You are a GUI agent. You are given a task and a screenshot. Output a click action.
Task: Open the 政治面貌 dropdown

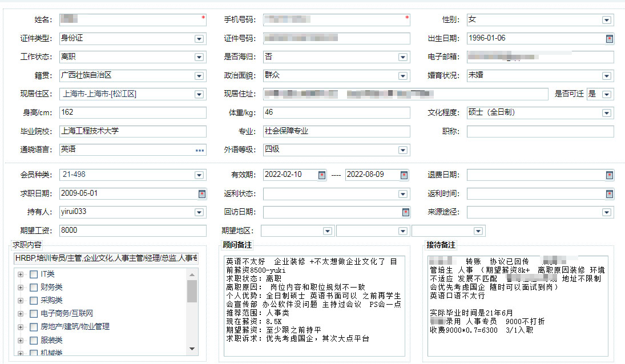(402, 76)
